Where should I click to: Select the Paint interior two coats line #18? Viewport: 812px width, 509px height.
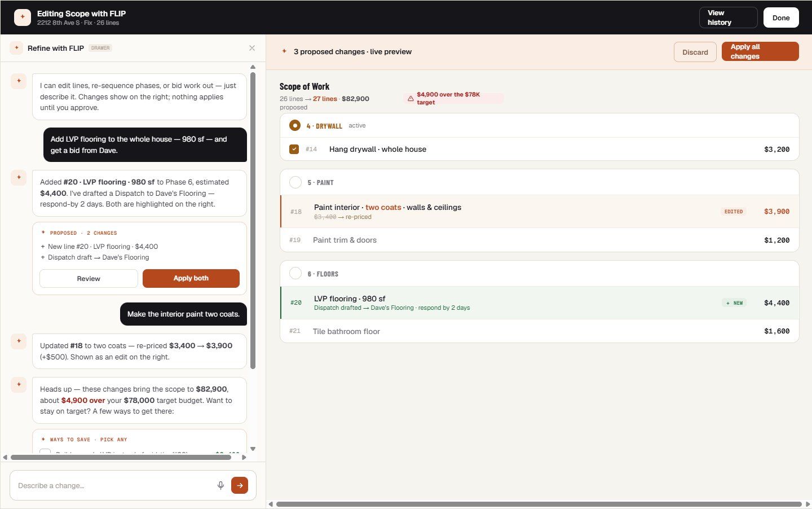(540, 212)
